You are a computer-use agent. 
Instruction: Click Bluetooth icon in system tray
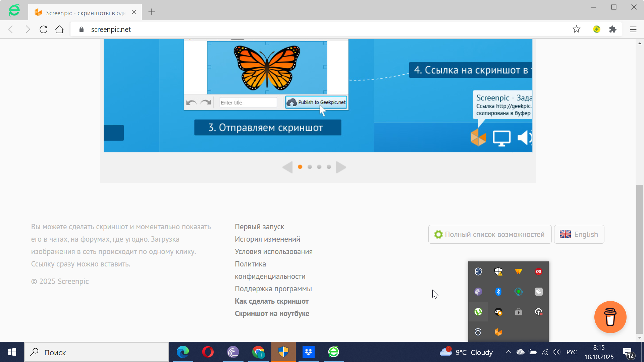click(498, 292)
